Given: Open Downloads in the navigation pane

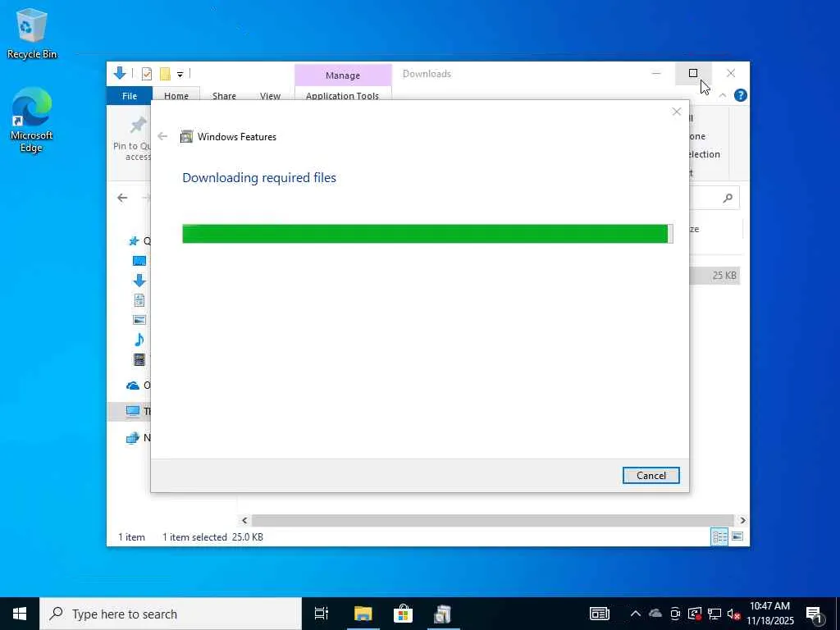Looking at the screenshot, I should coord(139,281).
